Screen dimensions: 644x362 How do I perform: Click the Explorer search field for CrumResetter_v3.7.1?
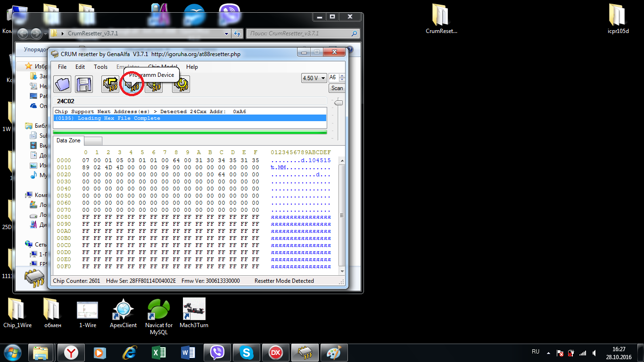click(303, 33)
